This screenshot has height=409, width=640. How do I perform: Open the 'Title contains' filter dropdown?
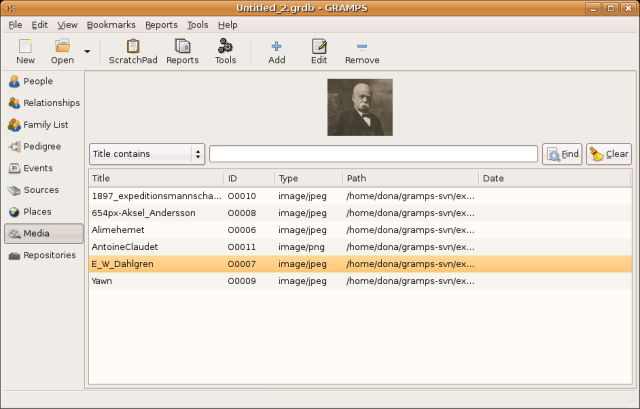pyautogui.click(x=147, y=154)
